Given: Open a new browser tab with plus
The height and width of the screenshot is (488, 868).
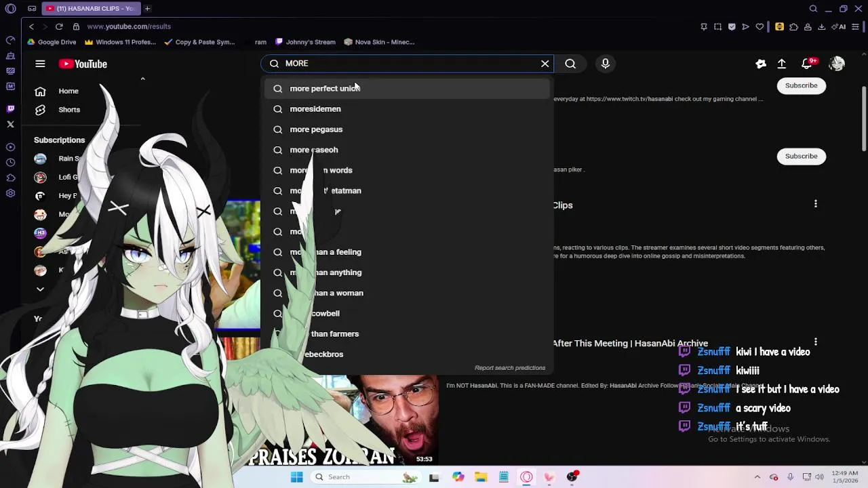Looking at the screenshot, I should pyautogui.click(x=147, y=9).
